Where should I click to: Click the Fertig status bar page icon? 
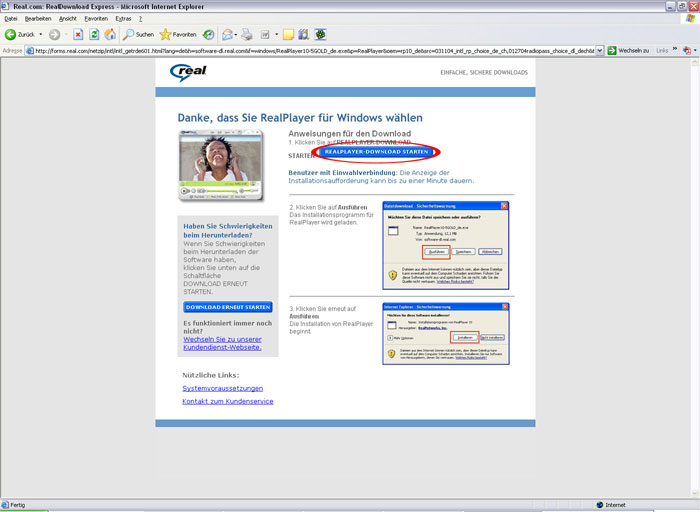click(x=5, y=505)
